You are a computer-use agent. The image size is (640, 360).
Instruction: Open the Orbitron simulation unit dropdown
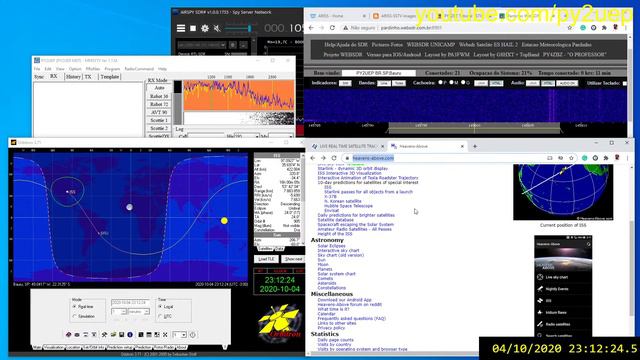point(139,312)
